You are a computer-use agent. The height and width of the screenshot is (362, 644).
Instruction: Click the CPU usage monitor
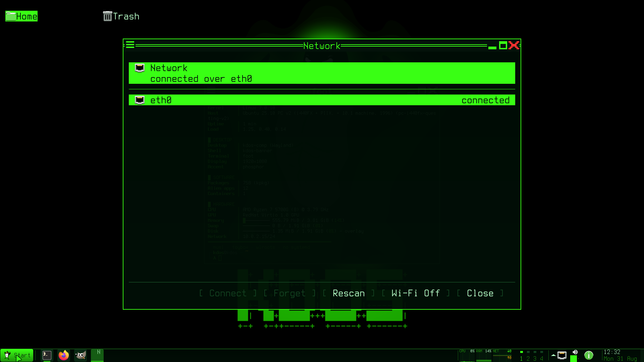[x=467, y=355]
